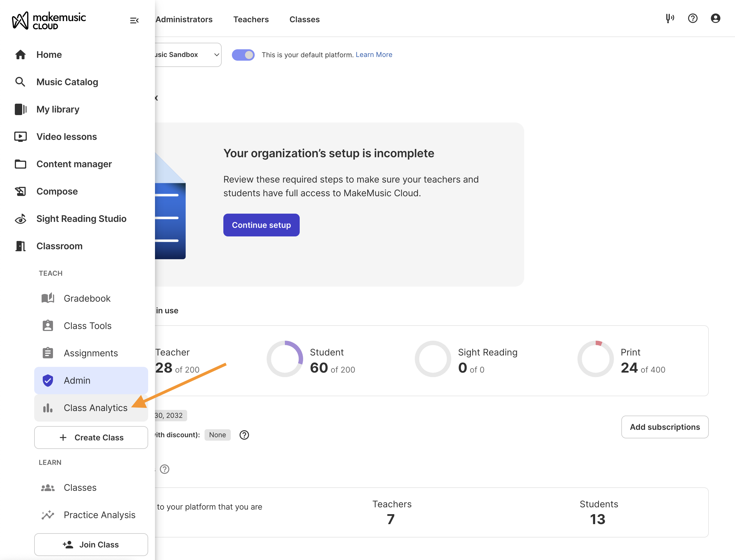Click the Sight Reading Studio icon
Screen dimensions: 735x560
[20, 219]
